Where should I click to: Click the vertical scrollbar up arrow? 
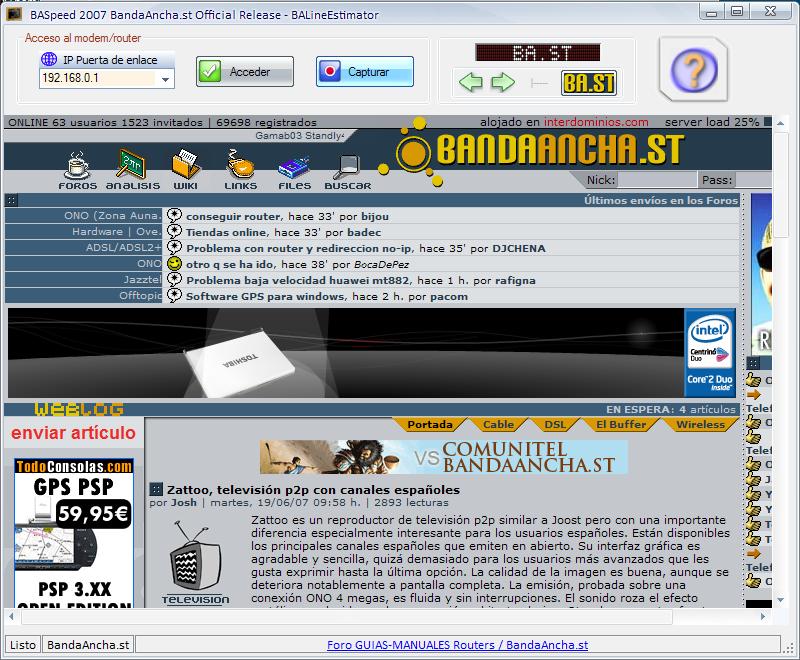781,123
